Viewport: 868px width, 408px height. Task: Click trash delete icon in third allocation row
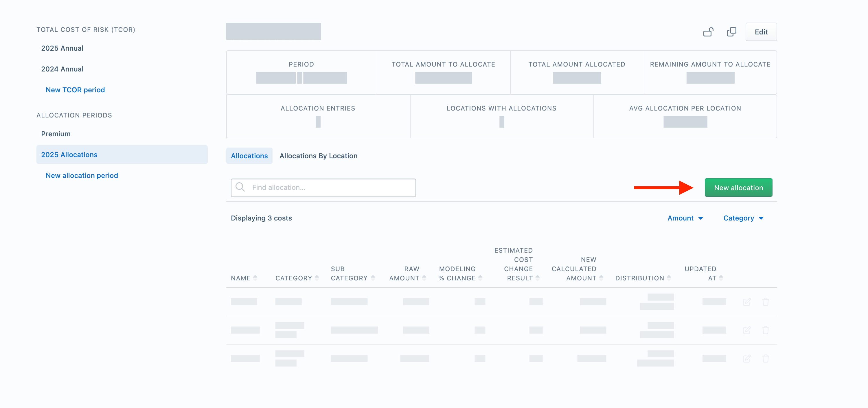click(x=766, y=359)
